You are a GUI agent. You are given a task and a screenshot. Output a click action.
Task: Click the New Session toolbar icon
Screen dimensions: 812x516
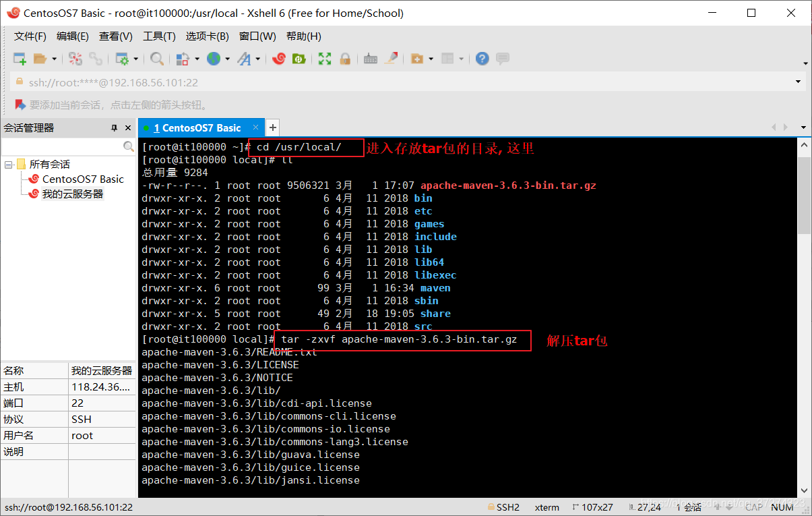(20, 59)
